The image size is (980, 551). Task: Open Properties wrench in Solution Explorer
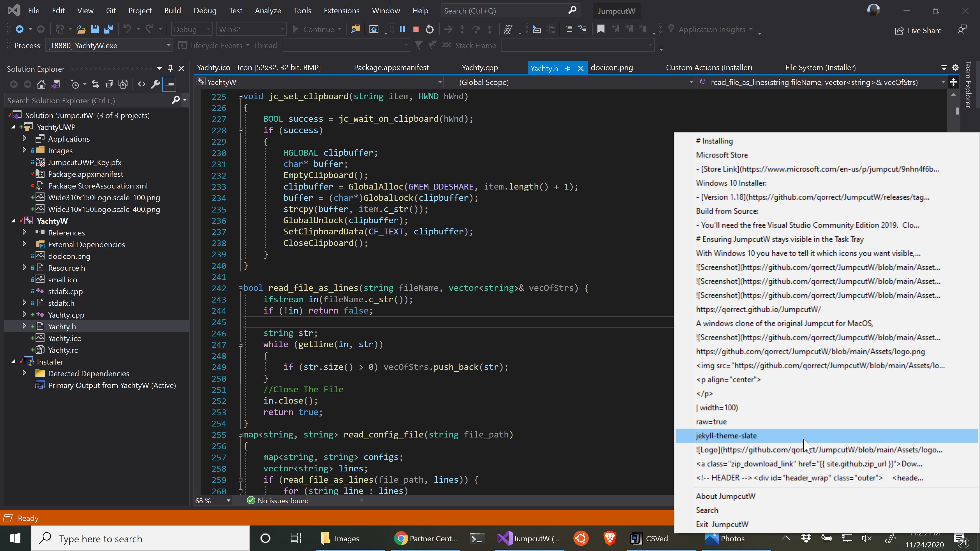point(155,84)
